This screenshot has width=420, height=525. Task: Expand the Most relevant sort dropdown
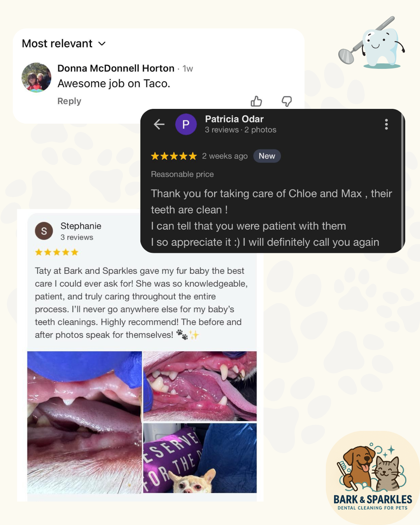click(x=64, y=44)
